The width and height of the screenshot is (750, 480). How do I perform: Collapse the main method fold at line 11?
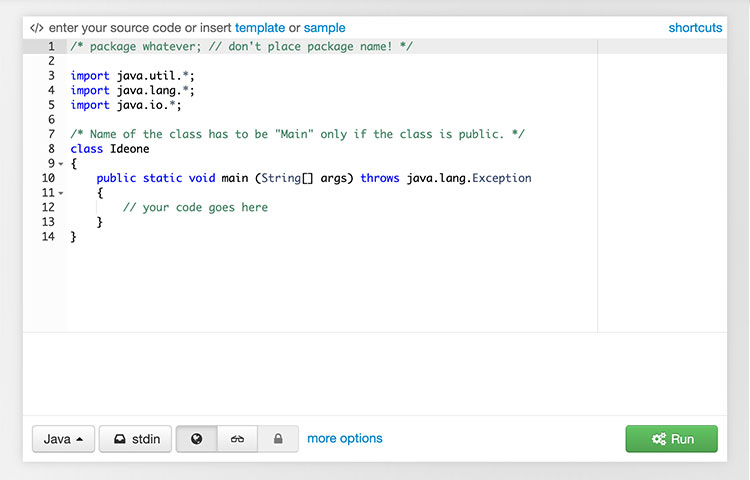tap(61, 193)
